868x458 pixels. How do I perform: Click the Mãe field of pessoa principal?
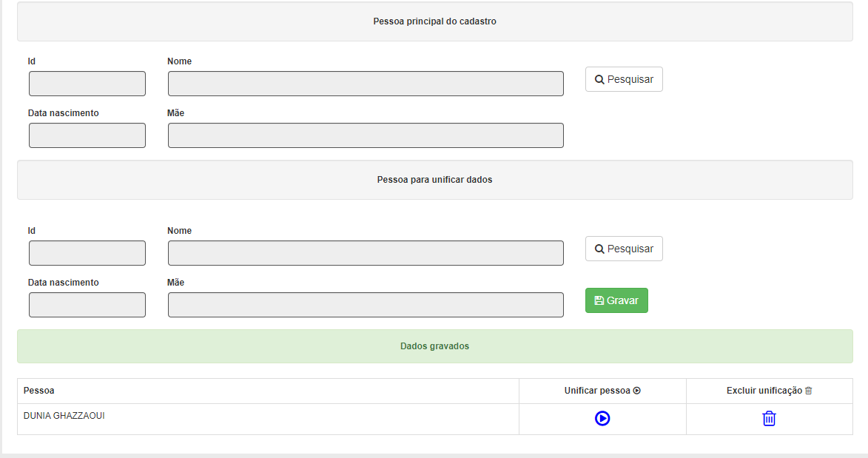click(x=366, y=135)
